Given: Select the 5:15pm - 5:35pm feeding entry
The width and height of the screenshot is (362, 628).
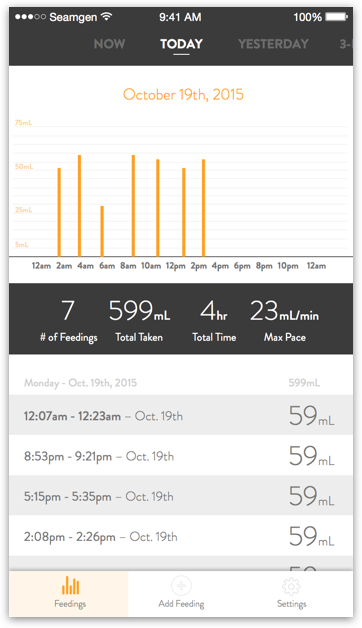Looking at the screenshot, I should pyautogui.click(x=181, y=495).
